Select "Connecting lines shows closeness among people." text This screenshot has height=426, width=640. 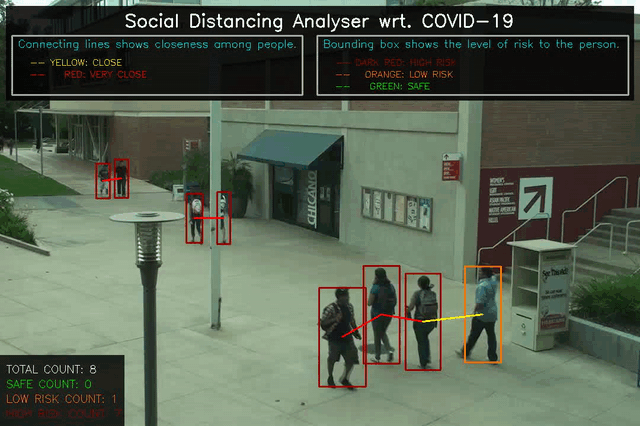157,44
